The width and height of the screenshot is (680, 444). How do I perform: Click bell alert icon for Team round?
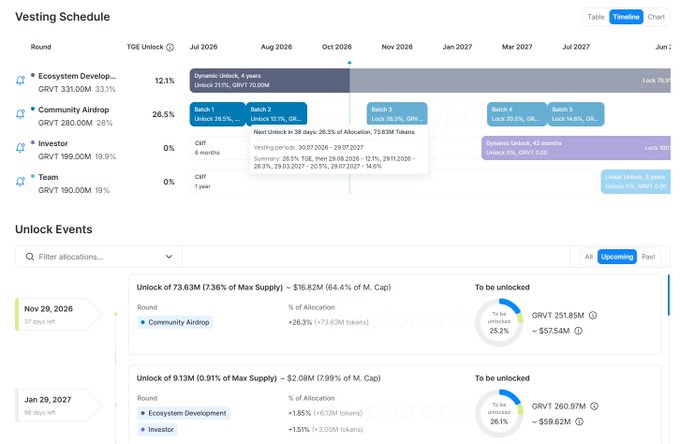20,181
